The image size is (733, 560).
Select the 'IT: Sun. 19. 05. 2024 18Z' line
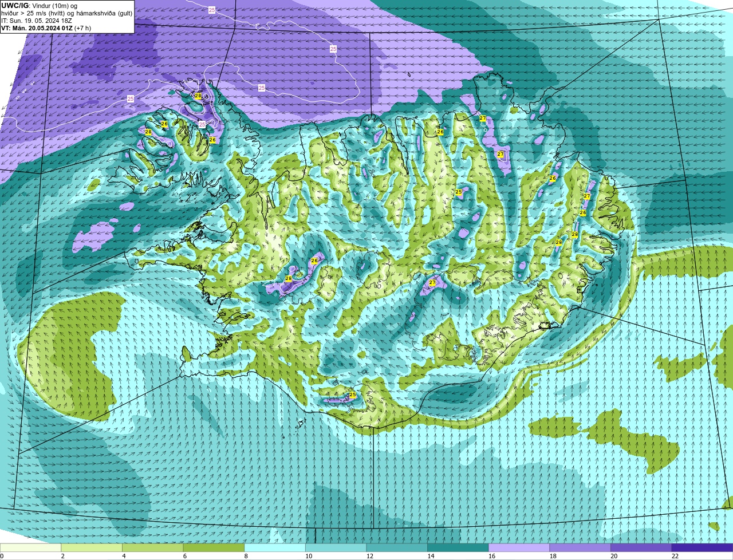point(37,20)
